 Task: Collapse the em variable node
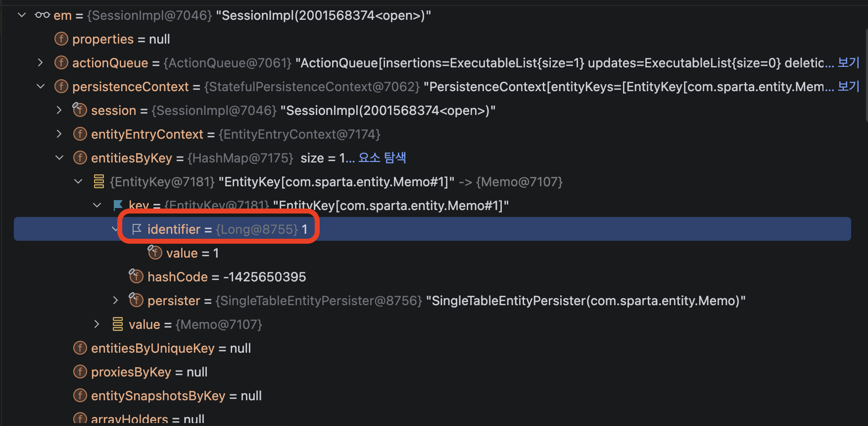click(x=22, y=15)
